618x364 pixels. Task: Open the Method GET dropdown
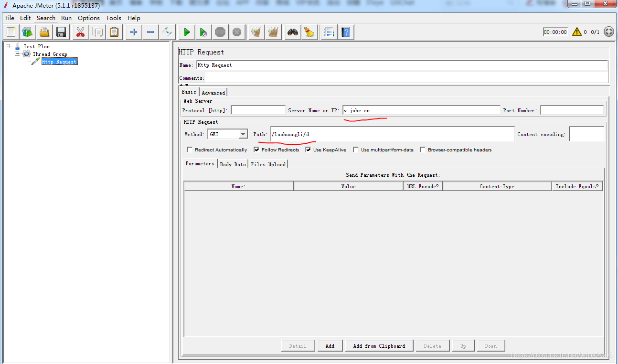pos(243,134)
